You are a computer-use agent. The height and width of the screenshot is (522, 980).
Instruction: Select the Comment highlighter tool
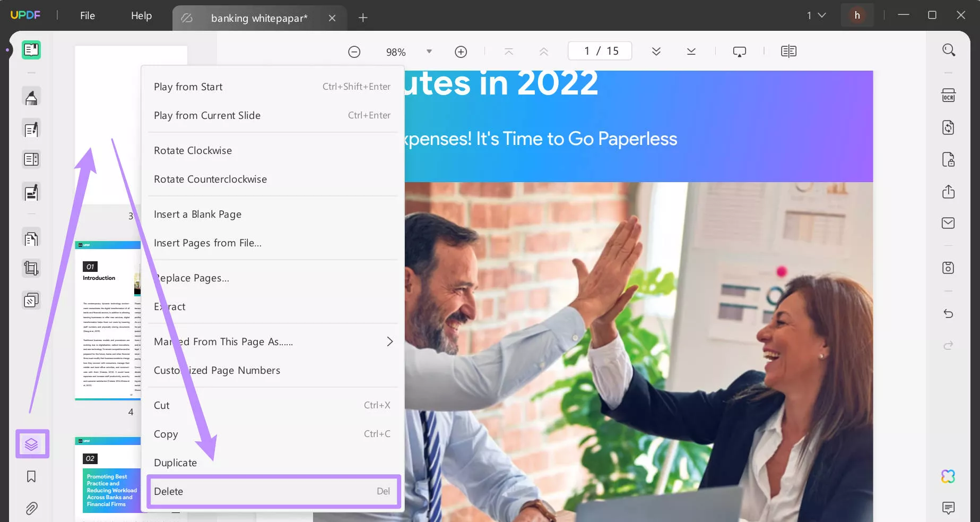coord(31,97)
